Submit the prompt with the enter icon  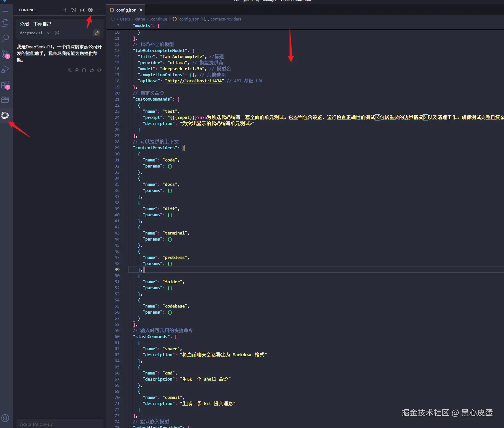click(x=97, y=33)
